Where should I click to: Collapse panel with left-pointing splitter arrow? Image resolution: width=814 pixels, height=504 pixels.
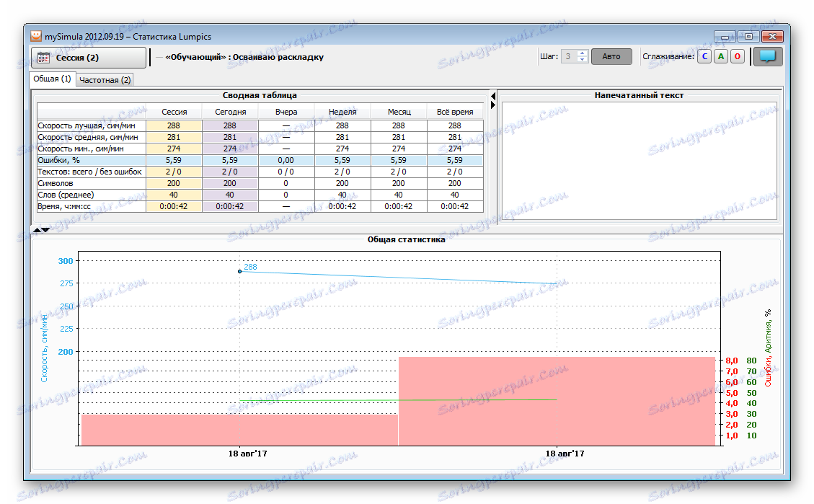click(493, 96)
